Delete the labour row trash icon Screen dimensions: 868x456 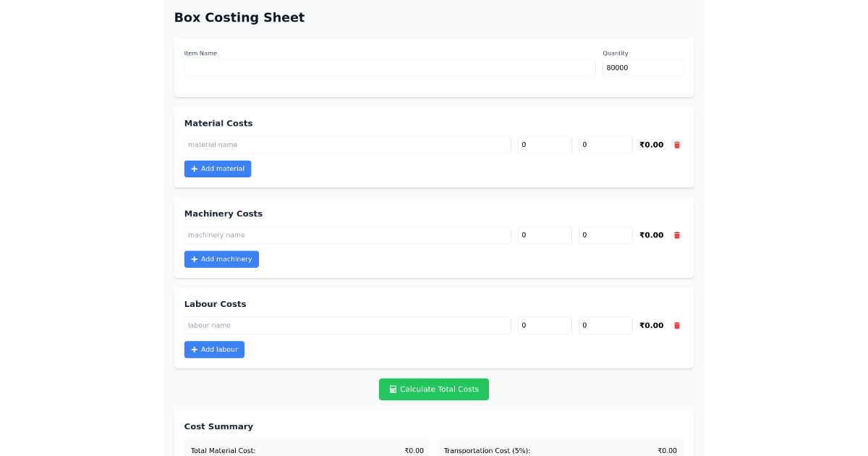click(677, 325)
